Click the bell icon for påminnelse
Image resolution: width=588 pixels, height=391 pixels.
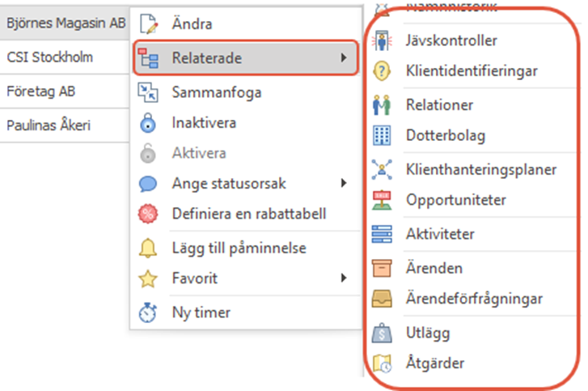coord(148,248)
